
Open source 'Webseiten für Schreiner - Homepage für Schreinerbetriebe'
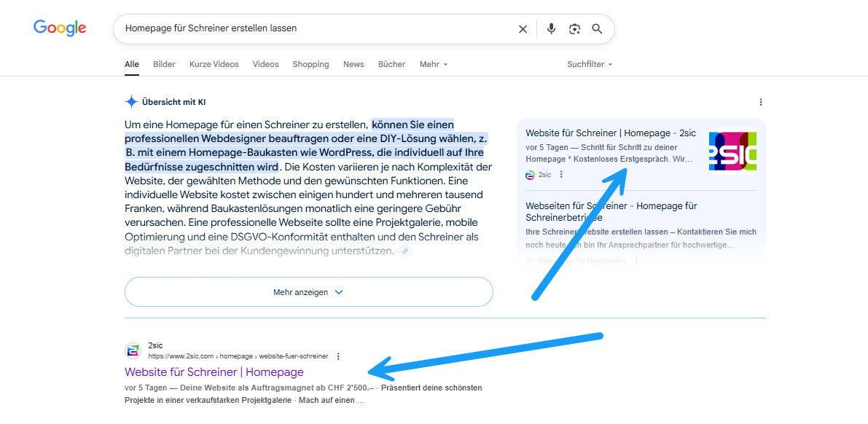[611, 211]
